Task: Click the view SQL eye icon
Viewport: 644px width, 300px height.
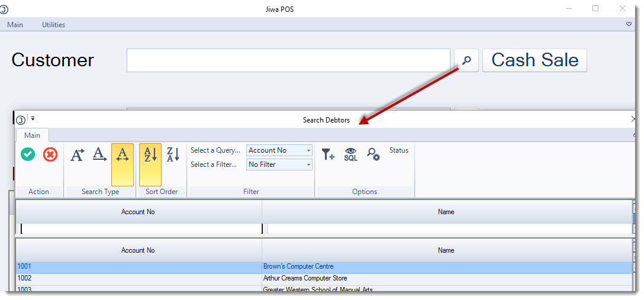Action: click(x=351, y=154)
